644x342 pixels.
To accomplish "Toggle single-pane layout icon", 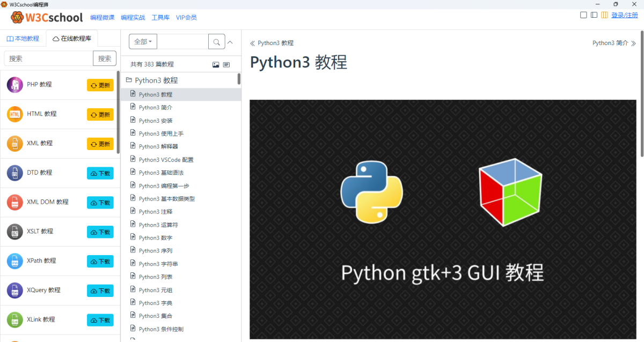I will point(583,15).
